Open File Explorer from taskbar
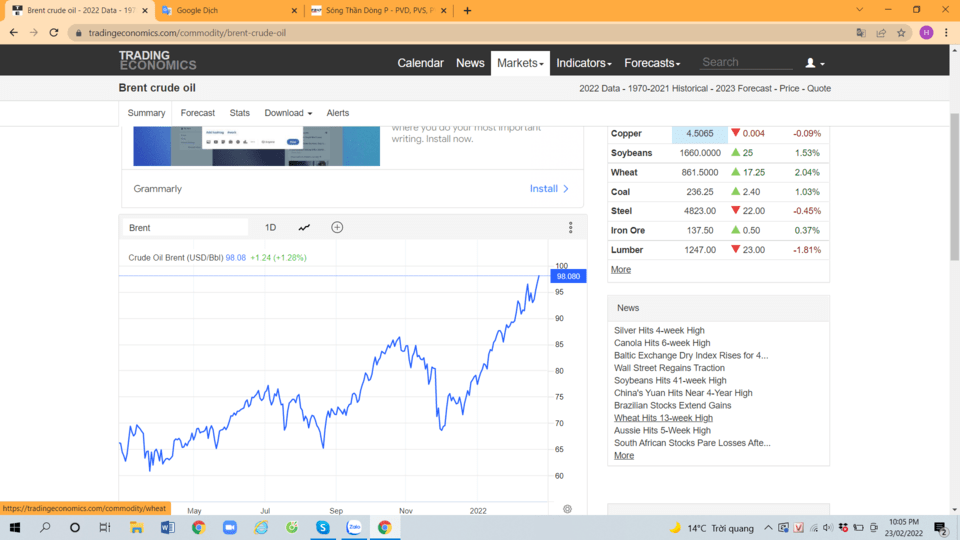This screenshot has height=540, width=960. point(137,527)
